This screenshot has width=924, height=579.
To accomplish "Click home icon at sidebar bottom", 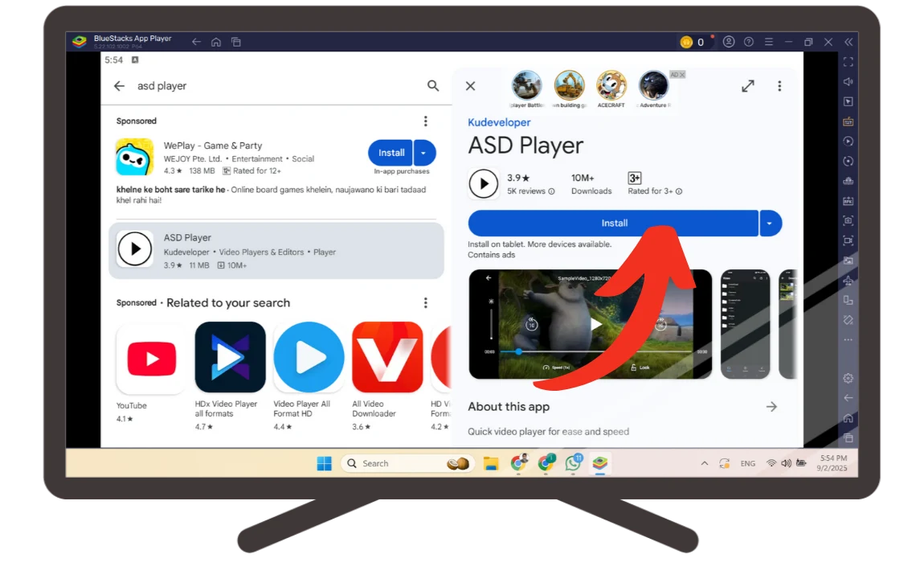I will click(848, 418).
